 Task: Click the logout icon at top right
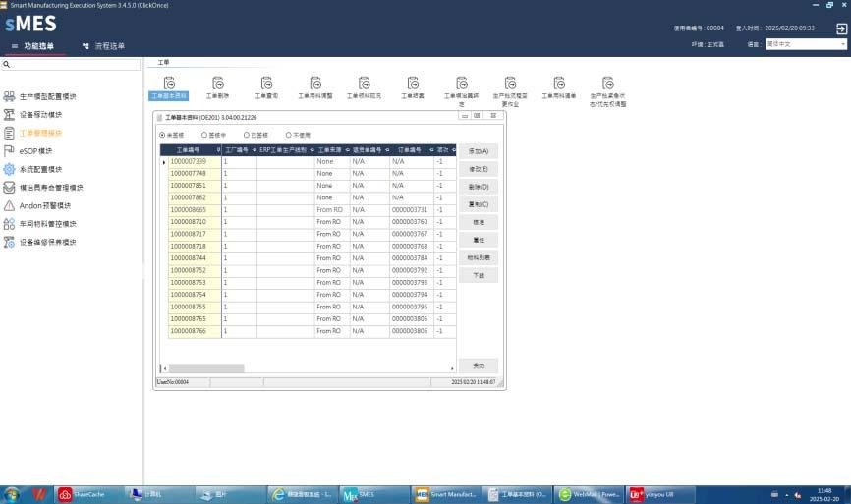tap(840, 28)
